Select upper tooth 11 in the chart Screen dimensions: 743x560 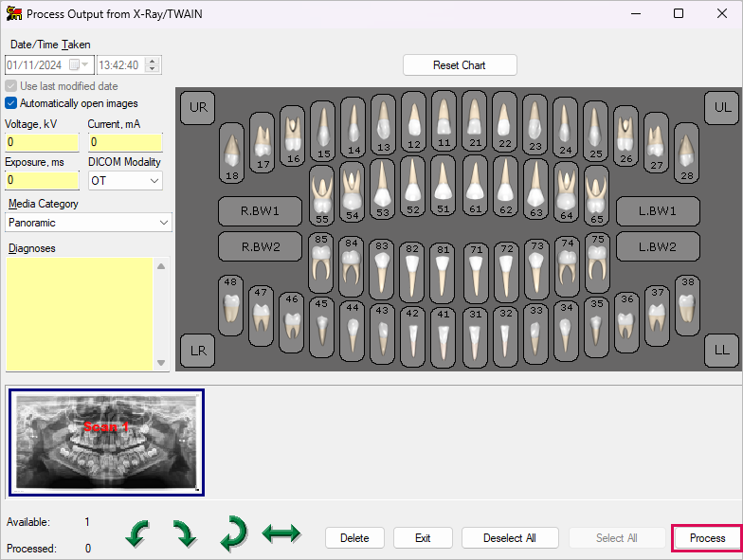pyautogui.click(x=444, y=123)
